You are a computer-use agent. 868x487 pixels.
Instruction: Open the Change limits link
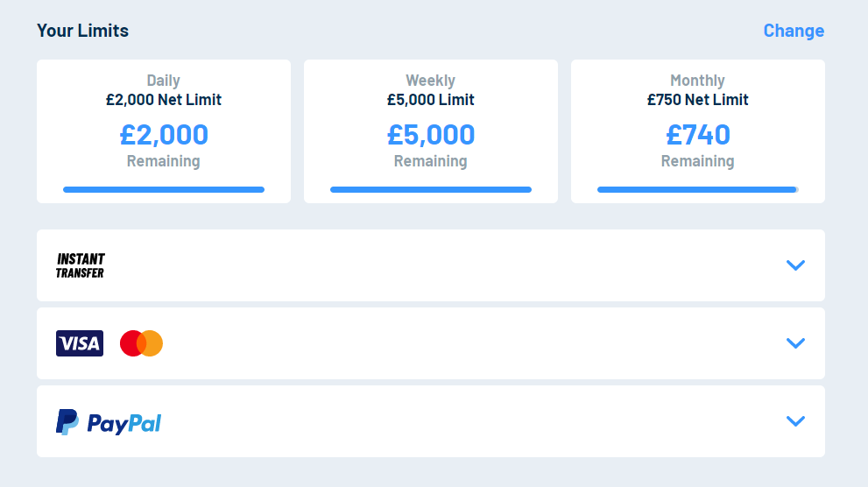point(794,31)
